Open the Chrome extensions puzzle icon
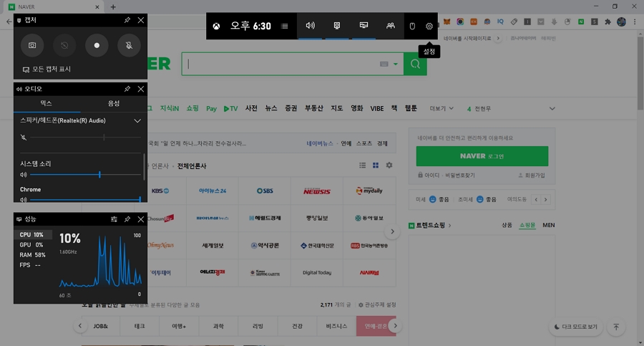The image size is (644, 346). tap(608, 21)
